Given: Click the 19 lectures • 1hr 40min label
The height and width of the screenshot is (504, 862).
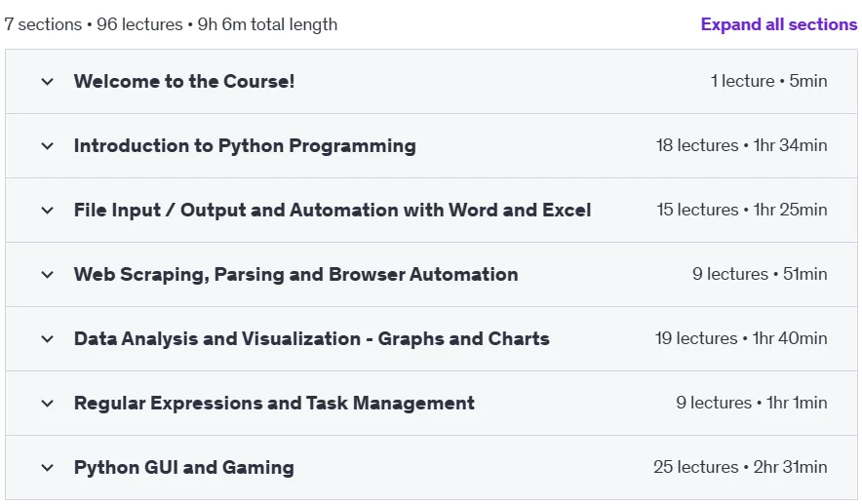Looking at the screenshot, I should click(740, 338).
